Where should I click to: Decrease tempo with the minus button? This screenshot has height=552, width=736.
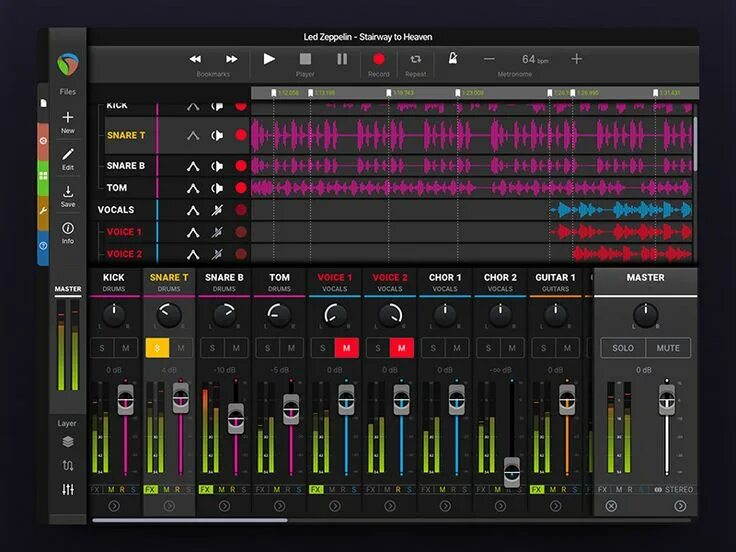[489, 59]
